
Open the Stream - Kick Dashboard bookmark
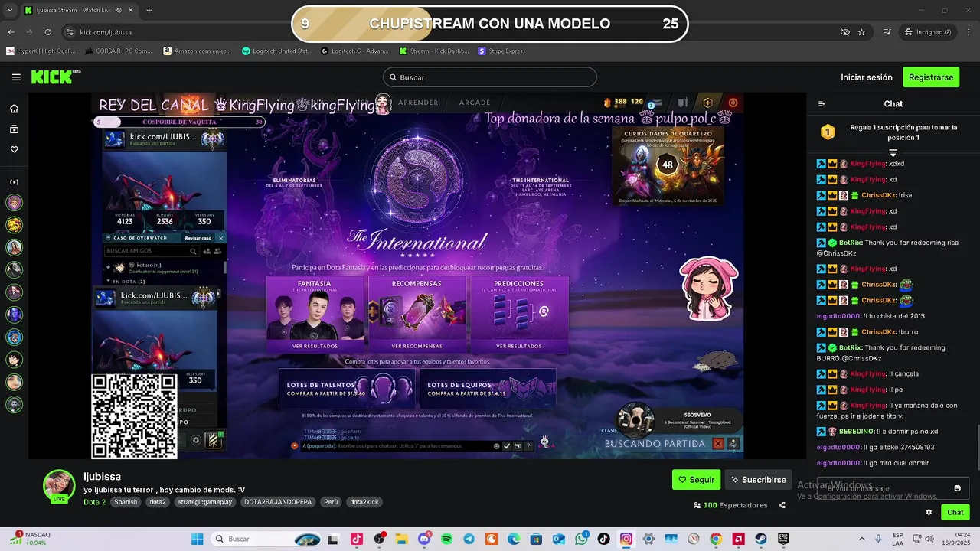[434, 51]
